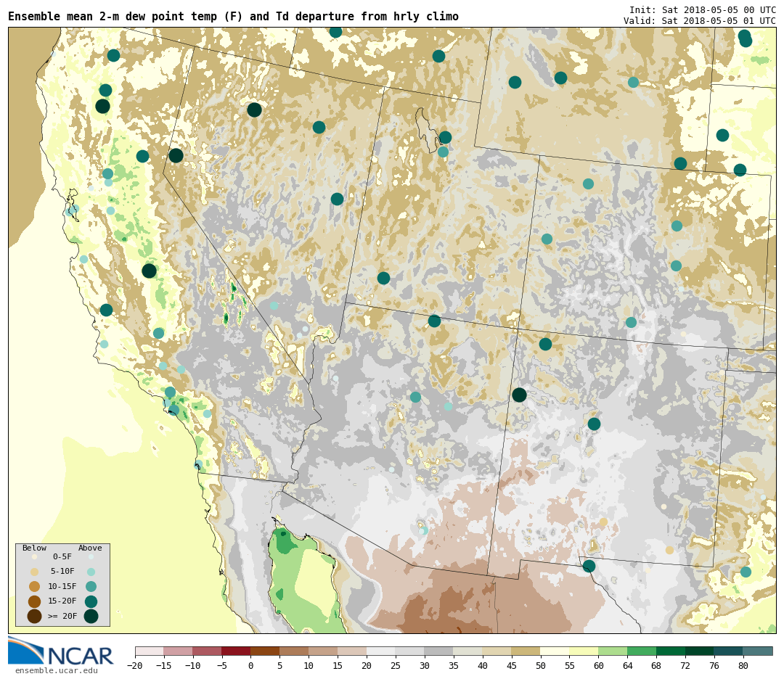
Task: Click the 10-15F legend label
Action: coord(62,587)
